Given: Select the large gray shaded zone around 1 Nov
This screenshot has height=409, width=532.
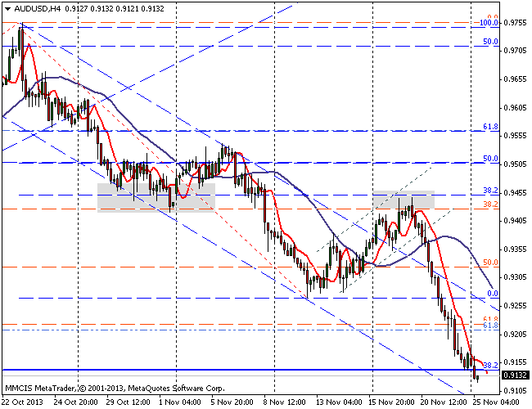Looking at the screenshot, I should click(x=156, y=198).
